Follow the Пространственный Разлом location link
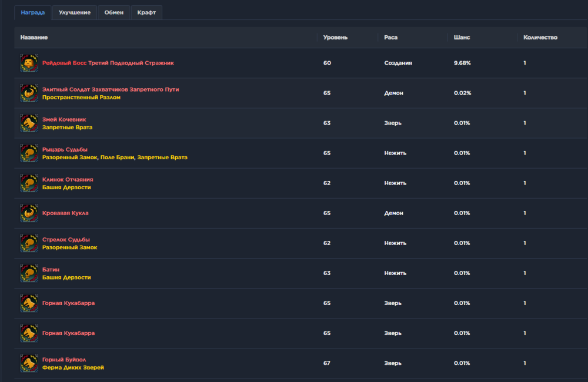This screenshot has width=588, height=382. point(81,98)
